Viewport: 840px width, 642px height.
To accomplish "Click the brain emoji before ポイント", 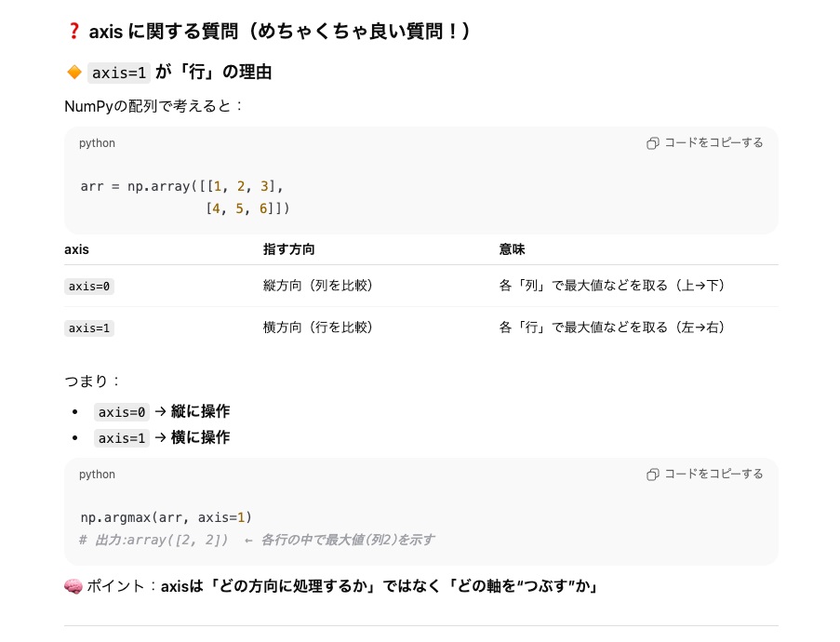I will pos(73,586).
